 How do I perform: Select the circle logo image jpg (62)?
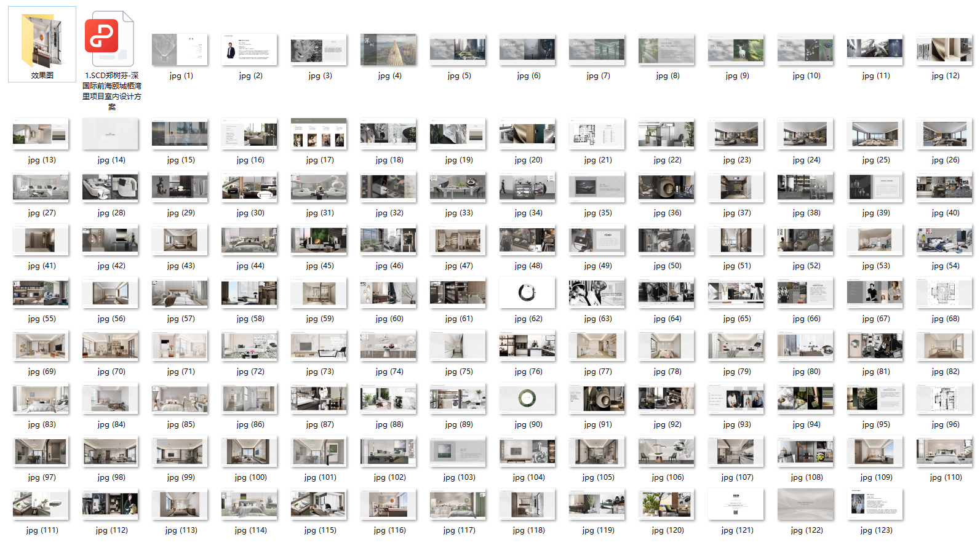(x=528, y=293)
